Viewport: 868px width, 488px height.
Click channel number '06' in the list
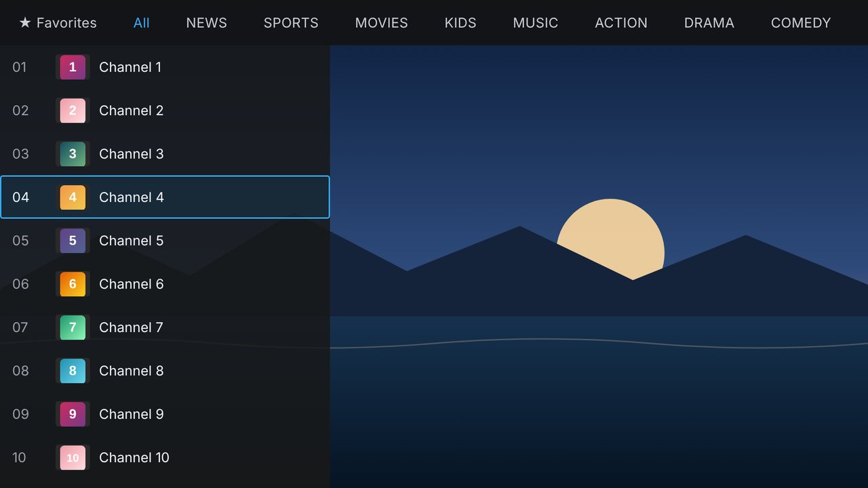coord(20,284)
